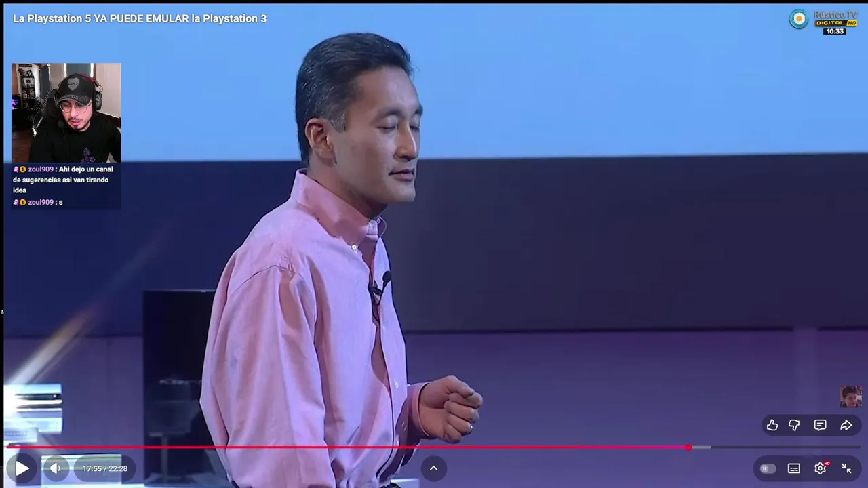Click the Rustico TV channel logo
This screenshot has height=488, width=868.
pyautogui.click(x=823, y=22)
